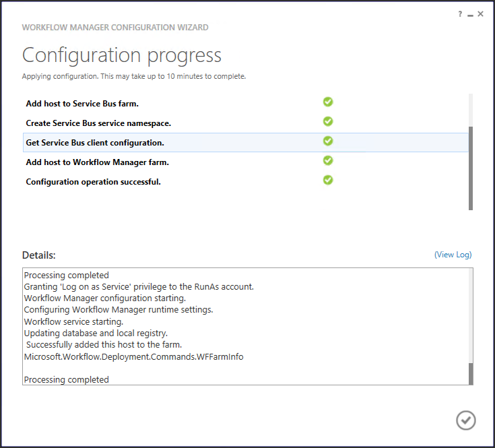Image resolution: width=495 pixels, height=448 pixels.
Task: Select the Add host to Workflow Manager farm step
Action: (x=97, y=162)
